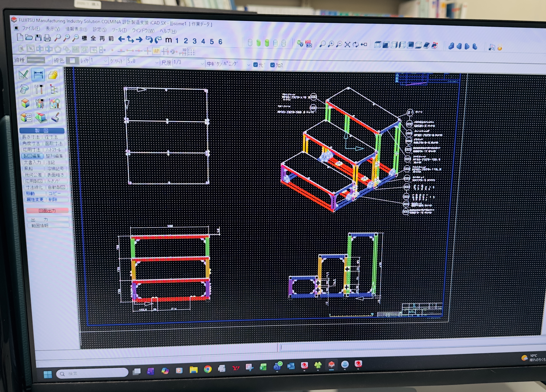The image size is (546, 392).
Task: Expand the 尺度 1/3 scale dropdown
Action: [x=189, y=63]
